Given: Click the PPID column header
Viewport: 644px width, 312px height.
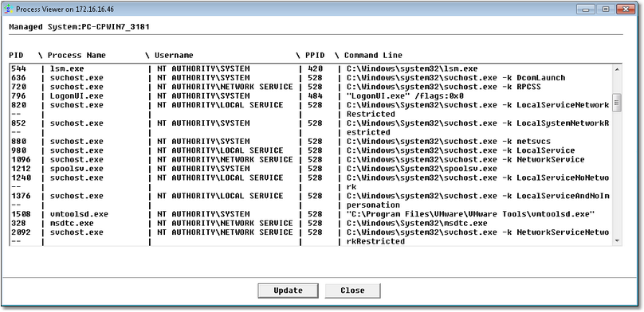Looking at the screenshot, I should point(315,56).
